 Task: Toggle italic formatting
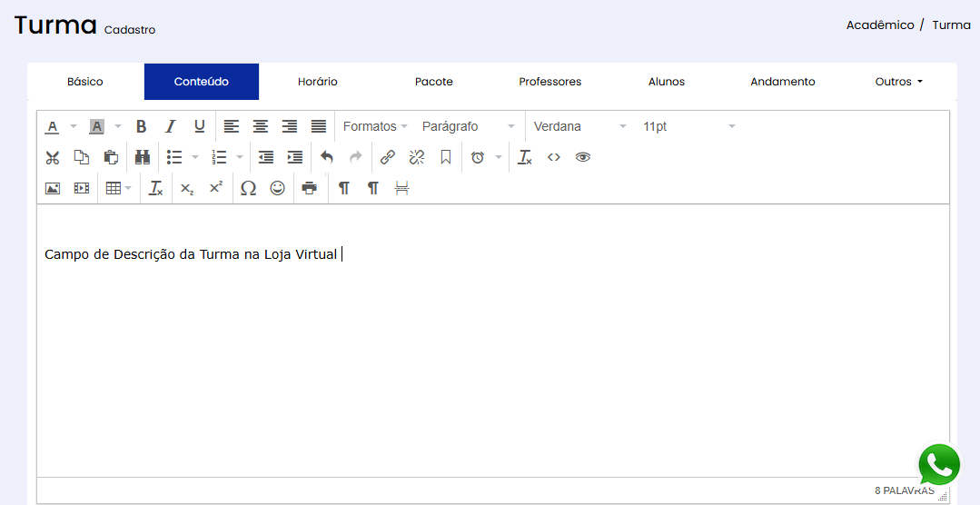(x=170, y=127)
